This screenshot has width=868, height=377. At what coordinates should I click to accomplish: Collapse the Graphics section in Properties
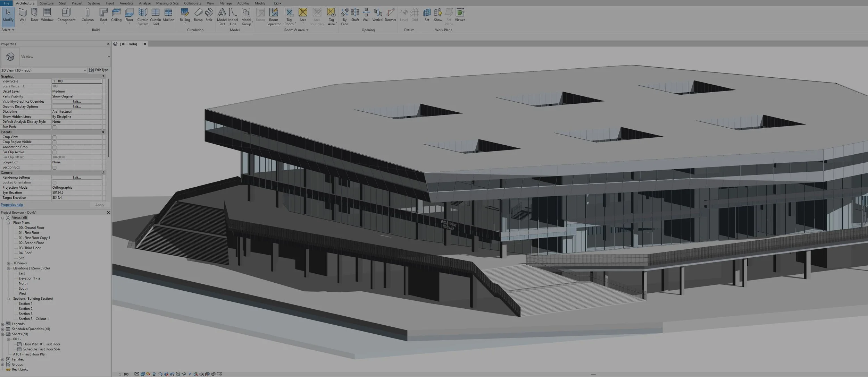(x=103, y=76)
